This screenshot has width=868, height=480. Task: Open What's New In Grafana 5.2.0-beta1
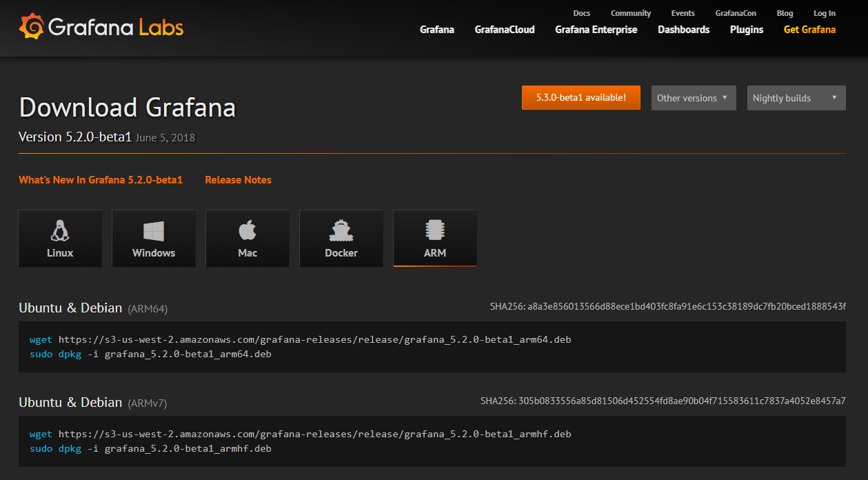[x=101, y=180]
